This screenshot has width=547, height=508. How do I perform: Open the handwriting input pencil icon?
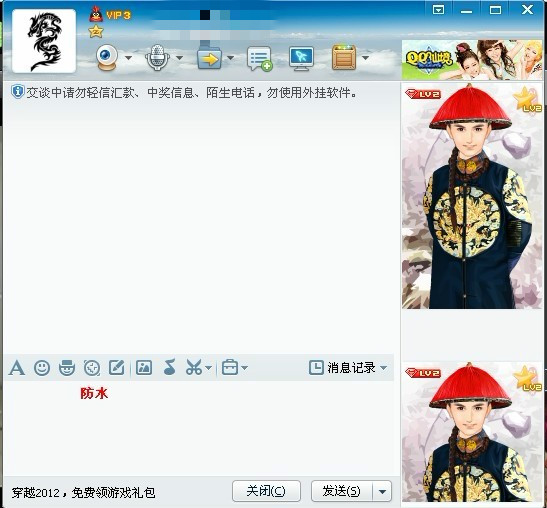117,367
